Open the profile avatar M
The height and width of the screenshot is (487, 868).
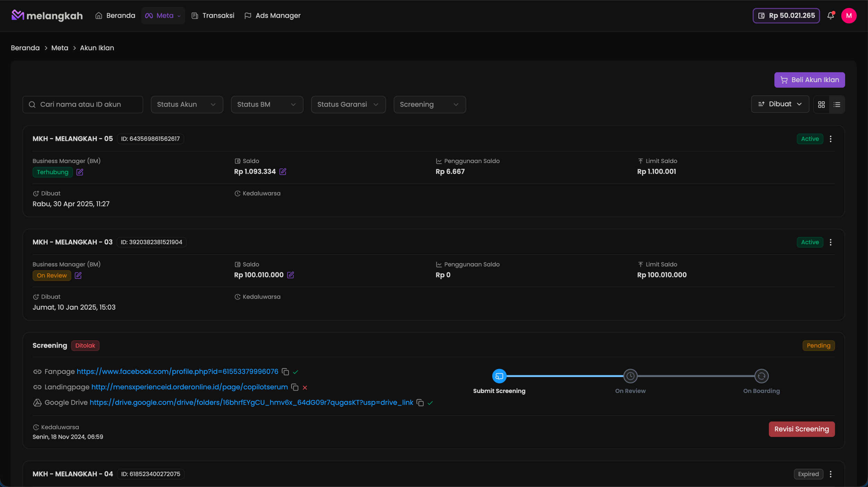coord(849,16)
